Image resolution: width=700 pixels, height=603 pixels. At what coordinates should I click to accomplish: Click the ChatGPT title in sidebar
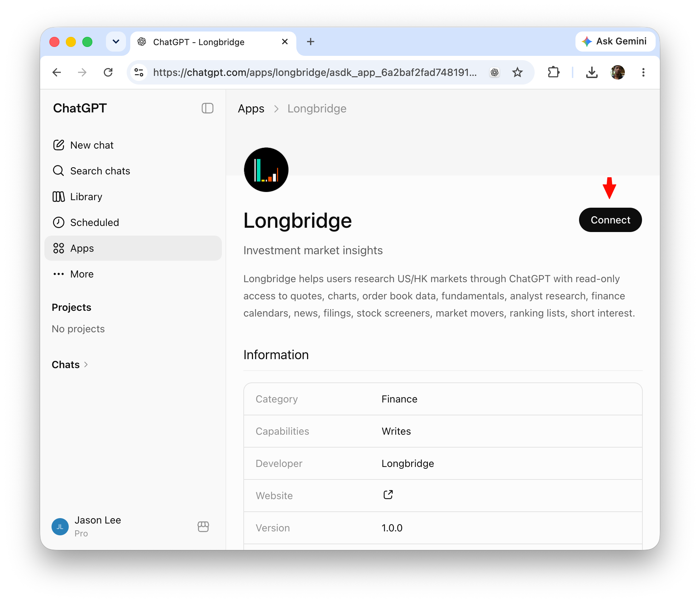tap(80, 108)
